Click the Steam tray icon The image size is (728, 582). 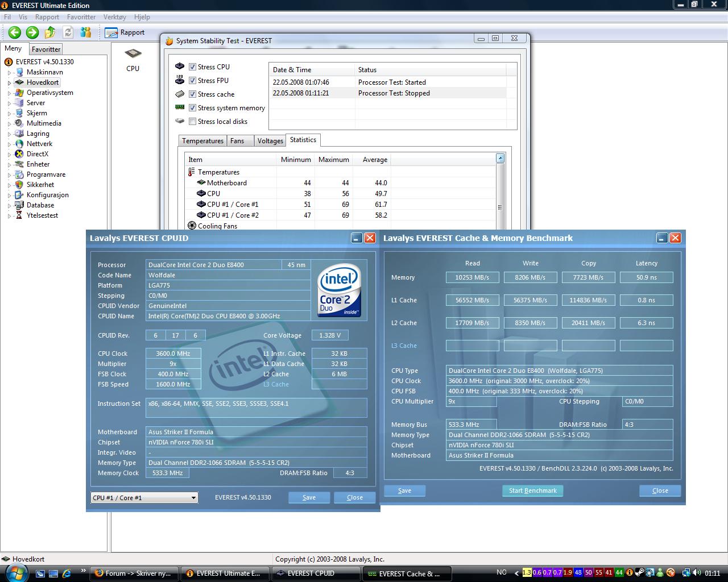(639, 573)
